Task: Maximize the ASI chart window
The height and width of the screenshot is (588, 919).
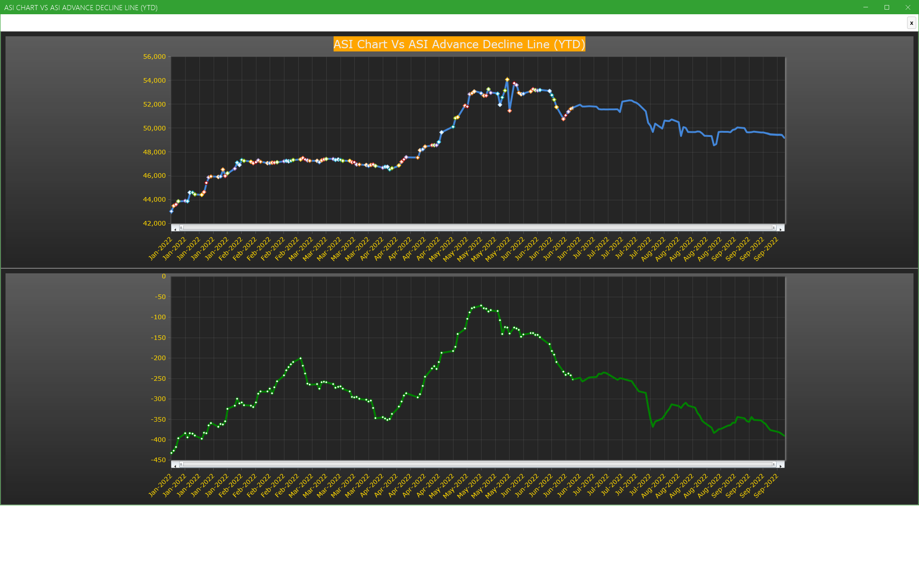Action: pyautogui.click(x=887, y=7)
